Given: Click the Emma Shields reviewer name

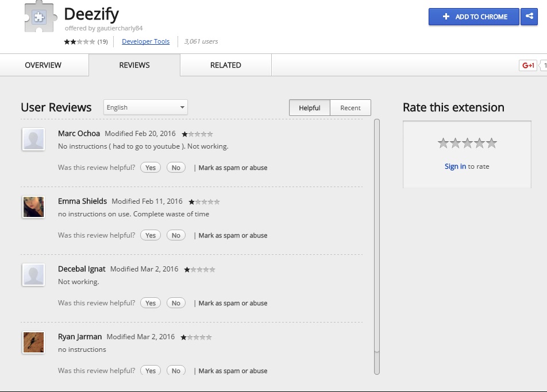Looking at the screenshot, I should (x=82, y=201).
